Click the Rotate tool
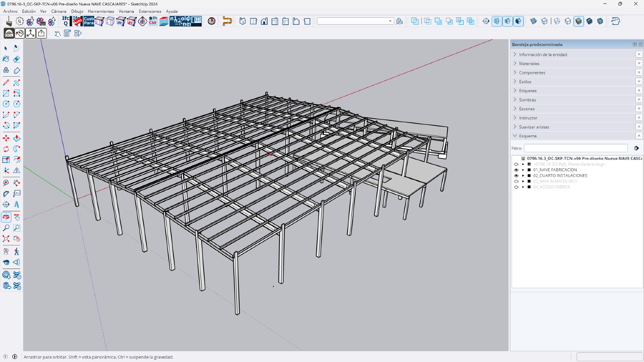Screen dimensions: 644x362 point(6,149)
